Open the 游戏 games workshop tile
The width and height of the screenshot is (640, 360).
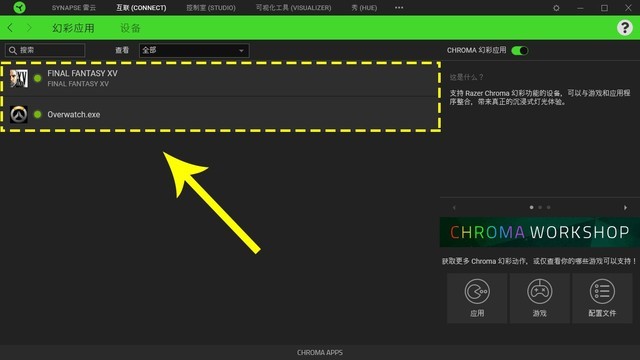pos(540,298)
